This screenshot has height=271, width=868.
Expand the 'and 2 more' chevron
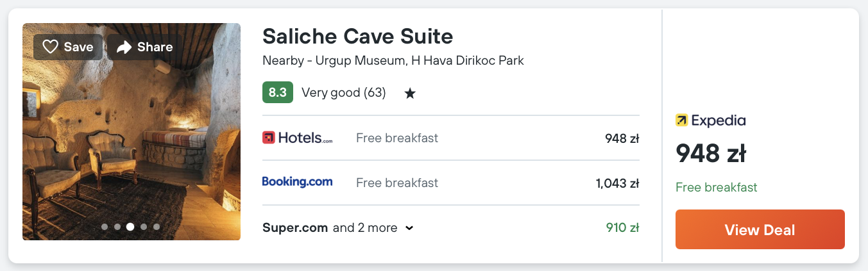tap(409, 227)
